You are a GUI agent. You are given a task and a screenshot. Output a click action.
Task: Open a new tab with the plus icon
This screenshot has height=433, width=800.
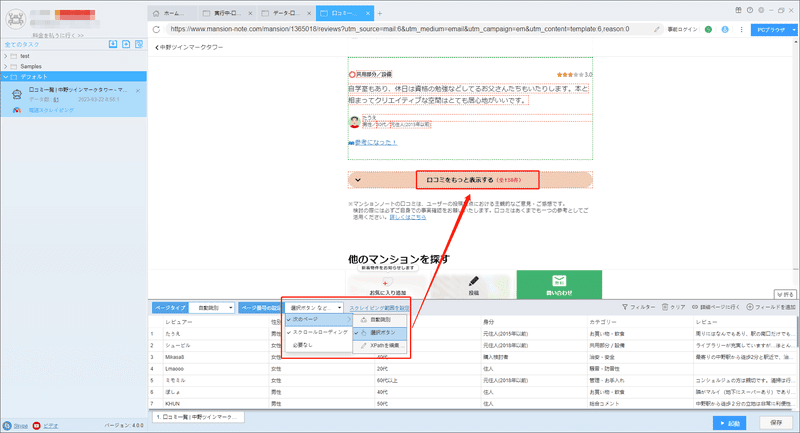pos(380,13)
